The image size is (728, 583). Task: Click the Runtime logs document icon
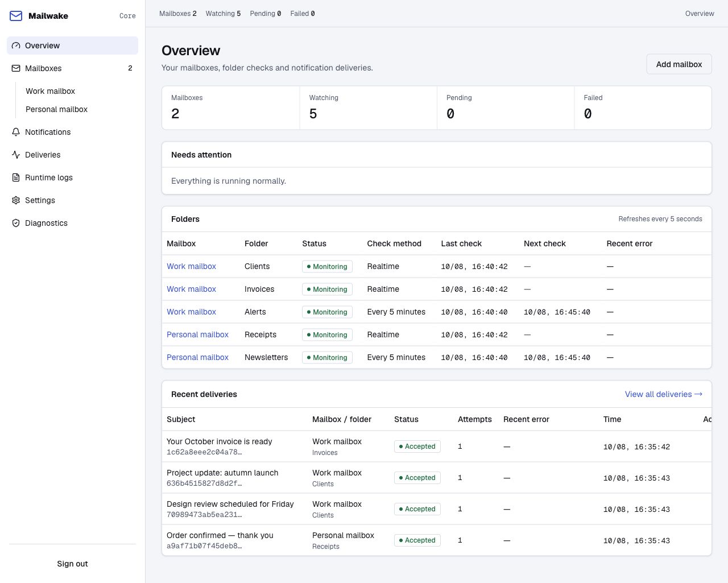click(x=16, y=177)
